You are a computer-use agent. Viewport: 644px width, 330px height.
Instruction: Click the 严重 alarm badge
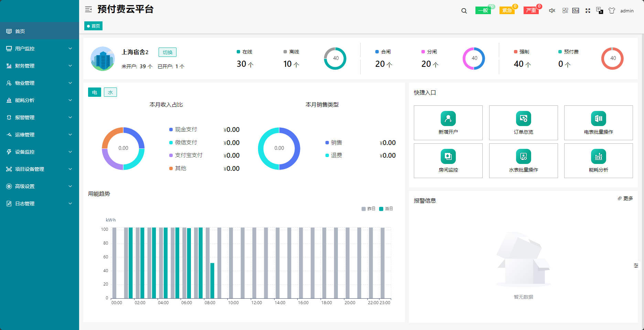tap(531, 10)
